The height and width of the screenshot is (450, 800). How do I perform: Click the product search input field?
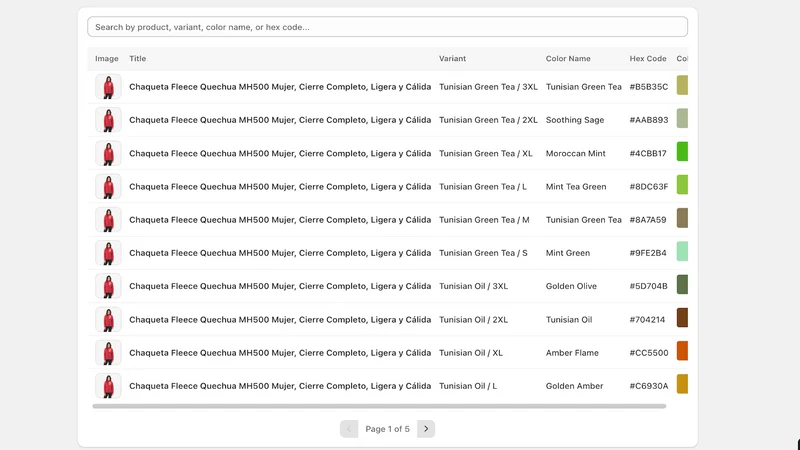387,27
